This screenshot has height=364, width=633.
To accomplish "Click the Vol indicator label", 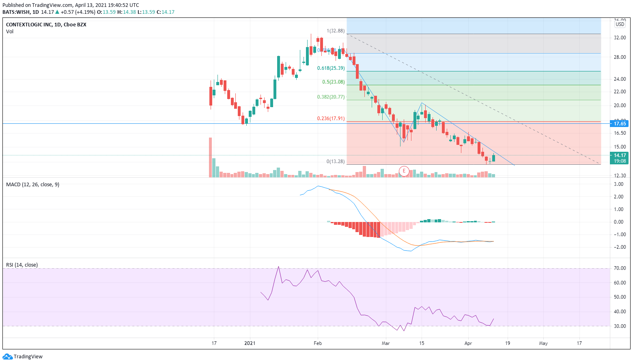I will pos(10,31).
